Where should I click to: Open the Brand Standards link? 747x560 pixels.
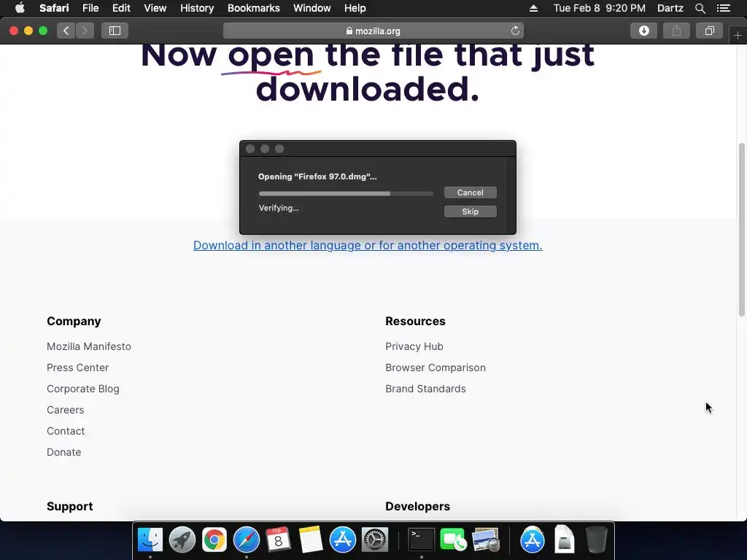click(425, 389)
